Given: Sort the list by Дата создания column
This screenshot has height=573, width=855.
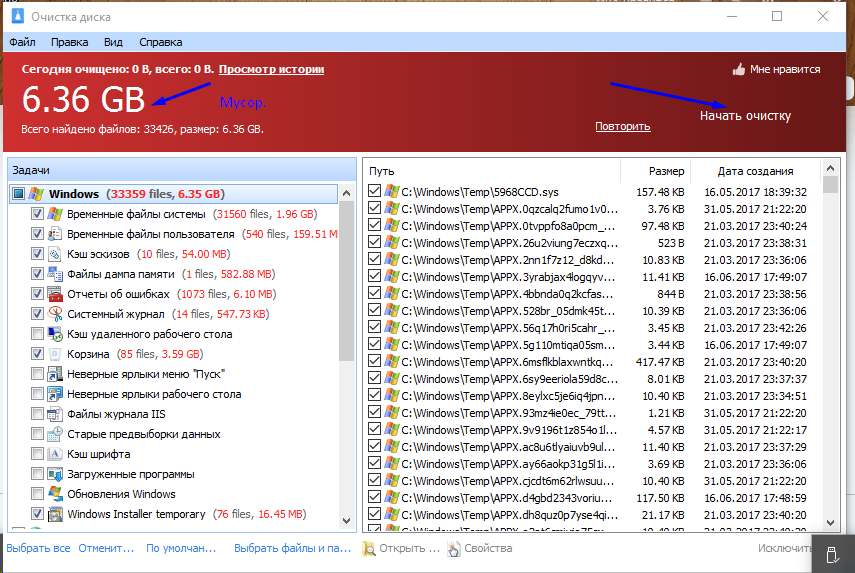Looking at the screenshot, I should [755, 171].
